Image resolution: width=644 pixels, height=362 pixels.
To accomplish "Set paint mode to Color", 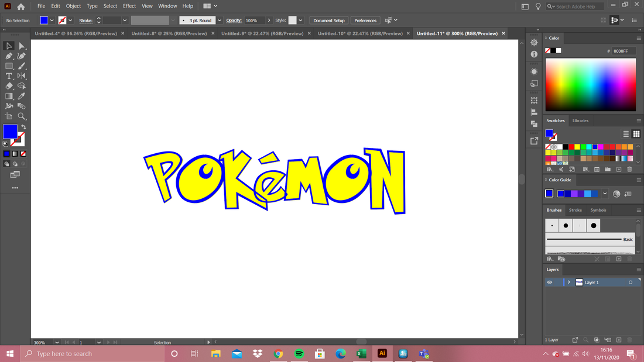I will (6, 153).
